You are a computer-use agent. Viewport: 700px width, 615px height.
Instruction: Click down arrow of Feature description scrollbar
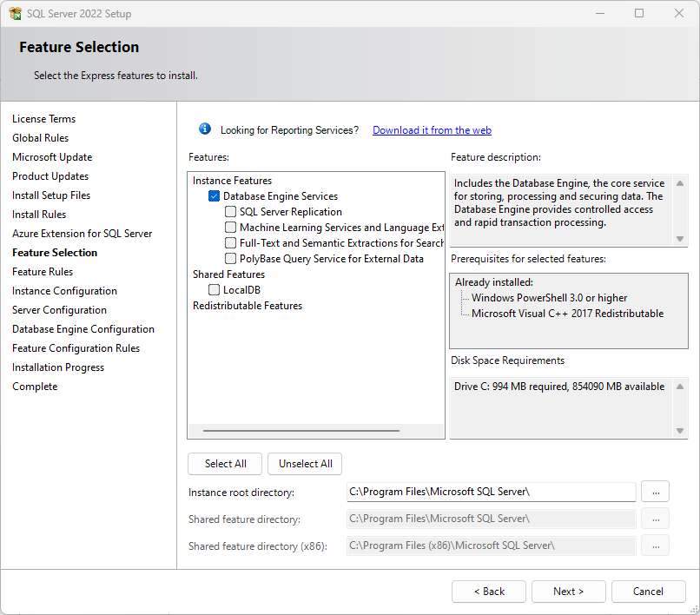point(679,239)
